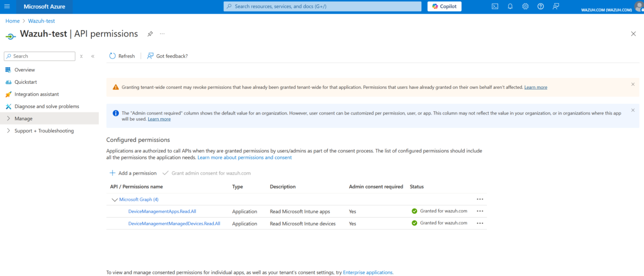Open Overview in the sidebar

(24, 70)
